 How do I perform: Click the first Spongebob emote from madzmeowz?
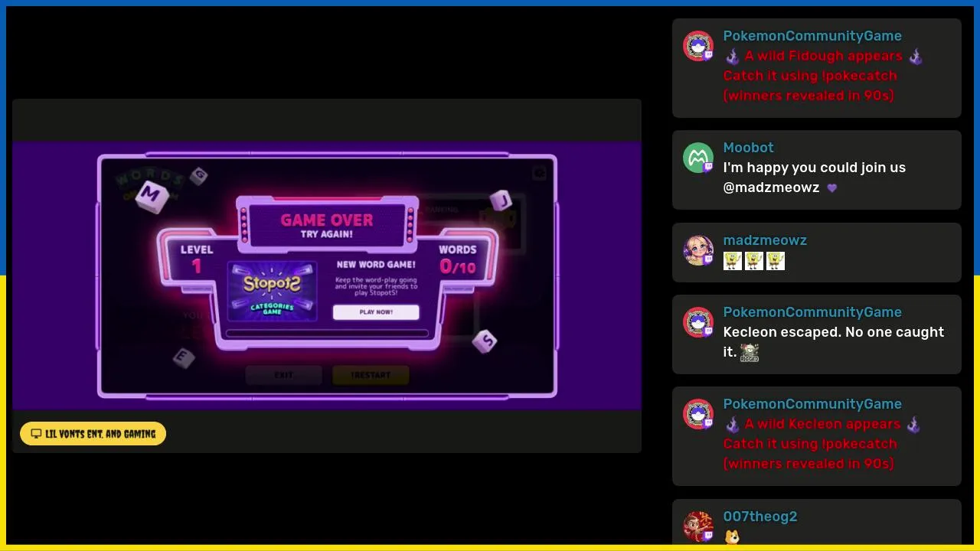pyautogui.click(x=733, y=261)
